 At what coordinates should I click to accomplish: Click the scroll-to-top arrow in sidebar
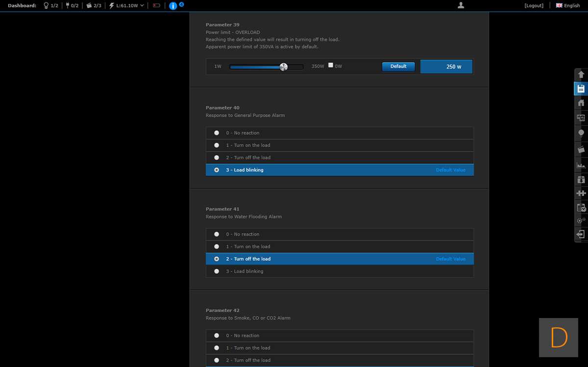coord(581,74)
